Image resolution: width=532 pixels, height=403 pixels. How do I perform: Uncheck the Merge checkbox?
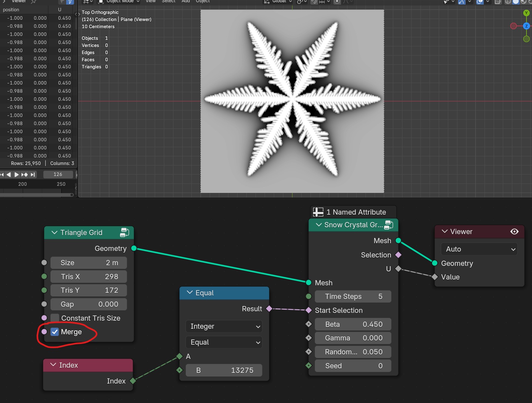pyautogui.click(x=55, y=332)
